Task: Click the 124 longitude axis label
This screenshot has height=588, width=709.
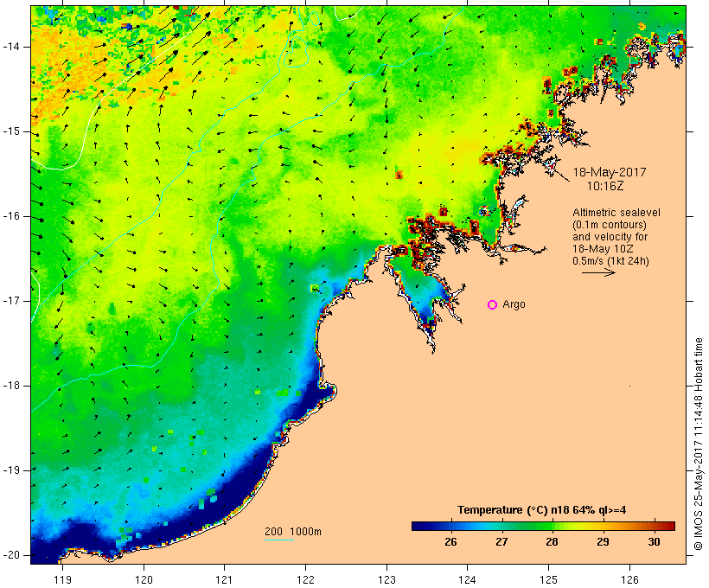Action: click(467, 579)
